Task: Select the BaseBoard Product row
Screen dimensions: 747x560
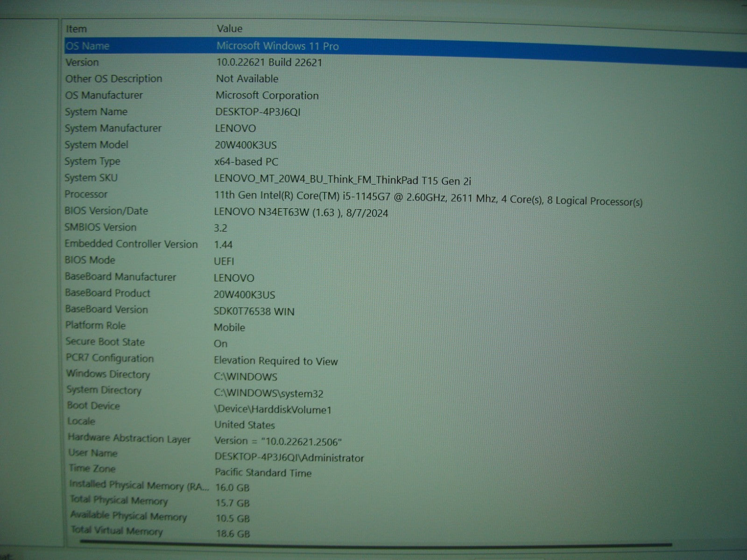Action: [108, 293]
